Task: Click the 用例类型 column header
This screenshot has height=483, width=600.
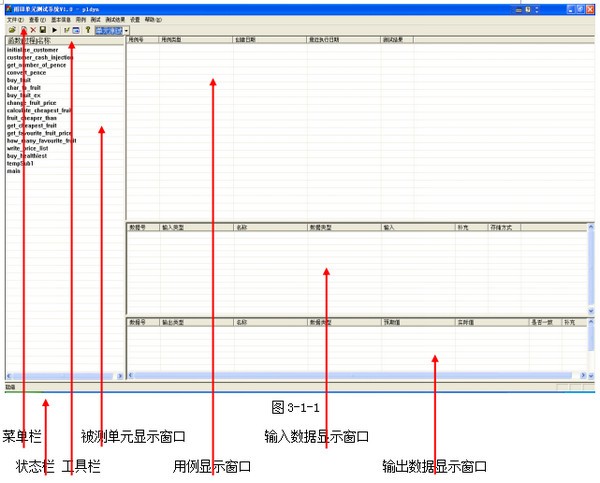Action: (x=172, y=39)
